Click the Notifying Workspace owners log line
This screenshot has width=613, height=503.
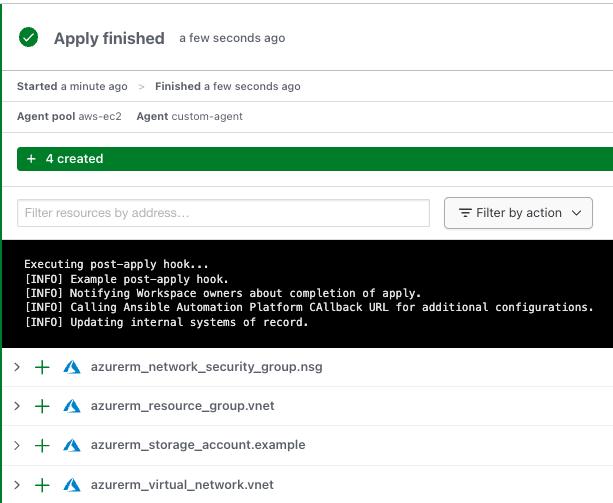[x=223, y=294]
